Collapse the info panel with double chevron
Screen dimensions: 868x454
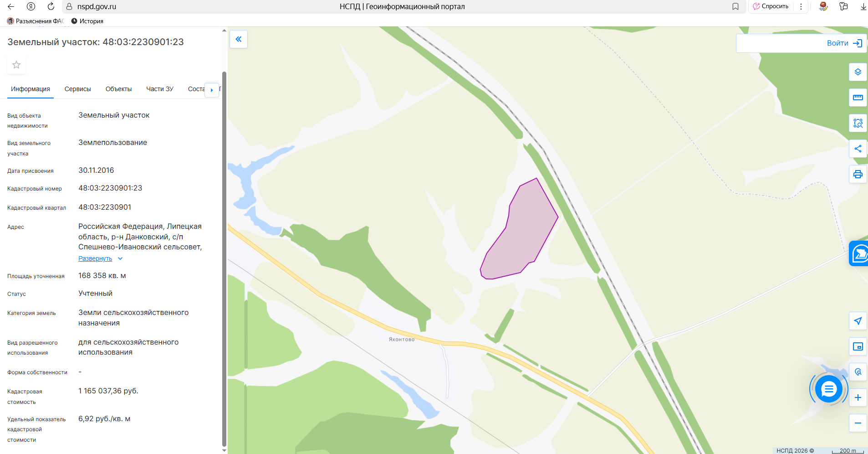click(x=239, y=39)
